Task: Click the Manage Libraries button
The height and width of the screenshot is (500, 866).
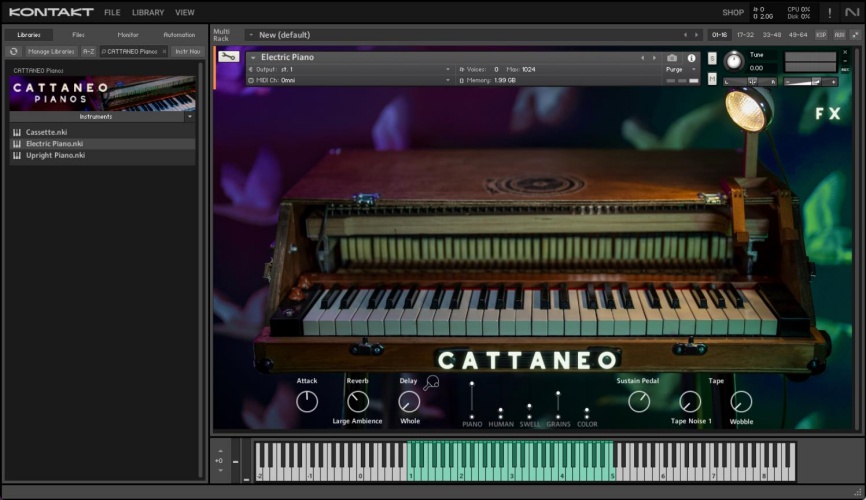Action: [x=50, y=51]
